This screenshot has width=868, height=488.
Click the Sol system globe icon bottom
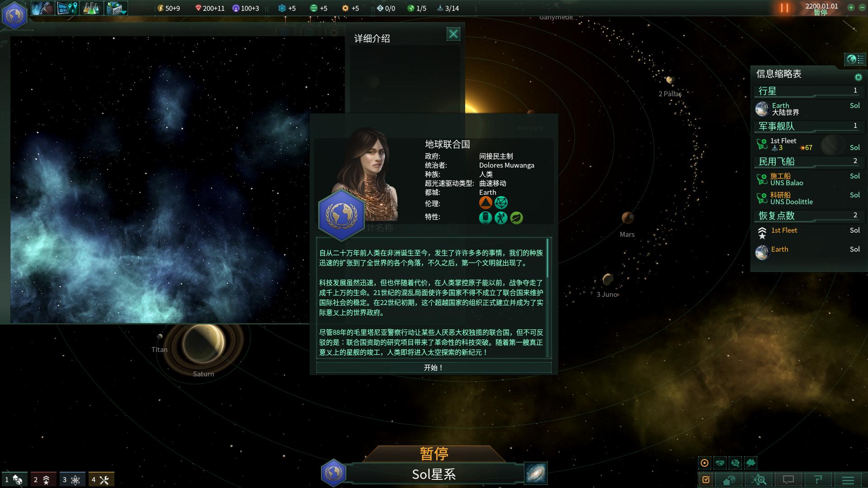pos(333,473)
